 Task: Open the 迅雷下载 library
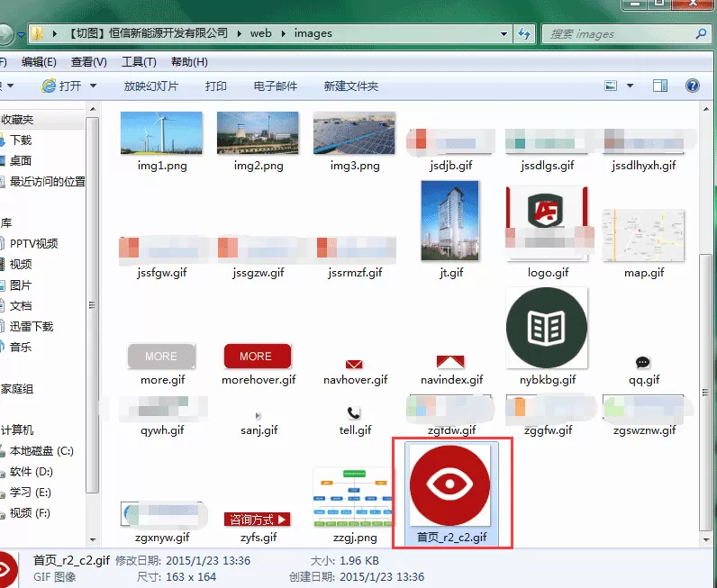pos(32,326)
